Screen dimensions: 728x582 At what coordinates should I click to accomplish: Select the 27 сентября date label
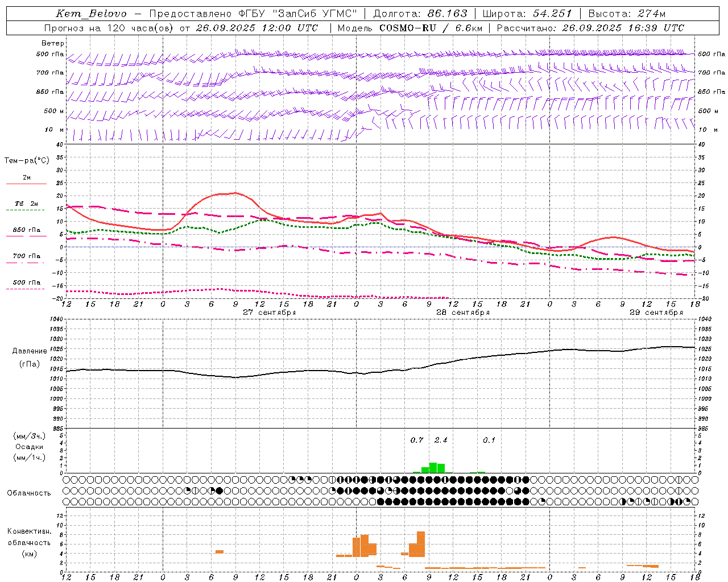(x=269, y=313)
